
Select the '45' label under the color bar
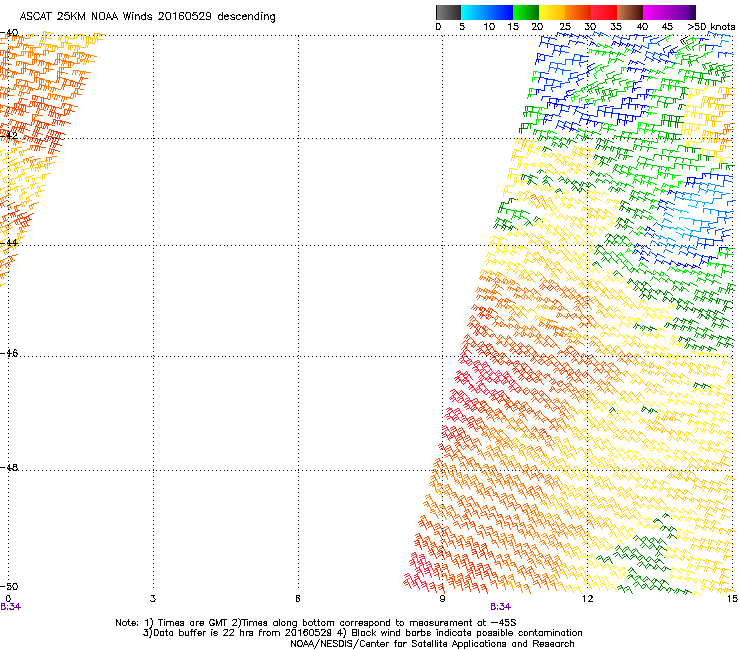coord(667,27)
